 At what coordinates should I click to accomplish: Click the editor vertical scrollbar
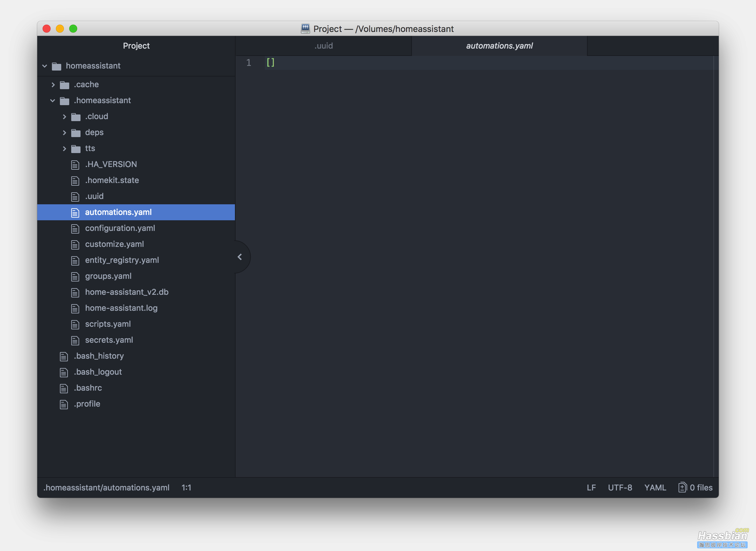[716, 266]
